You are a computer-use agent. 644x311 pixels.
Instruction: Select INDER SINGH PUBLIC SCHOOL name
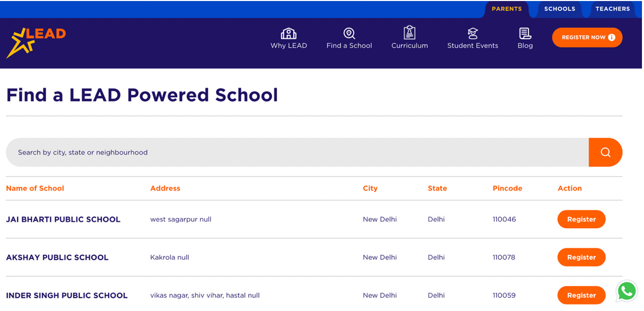pyautogui.click(x=67, y=295)
